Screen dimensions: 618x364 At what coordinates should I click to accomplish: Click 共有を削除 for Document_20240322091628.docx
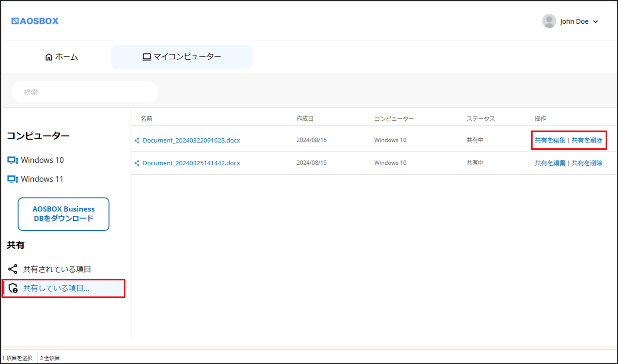[587, 140]
